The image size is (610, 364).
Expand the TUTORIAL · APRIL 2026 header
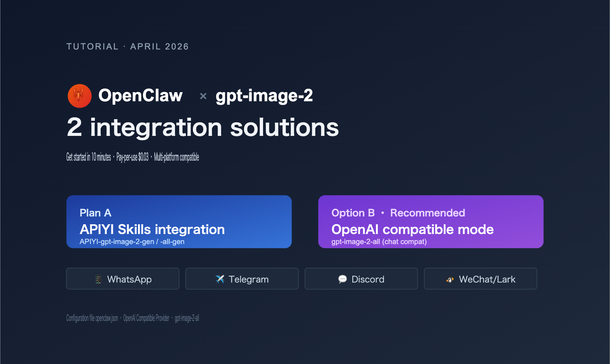coord(128,46)
